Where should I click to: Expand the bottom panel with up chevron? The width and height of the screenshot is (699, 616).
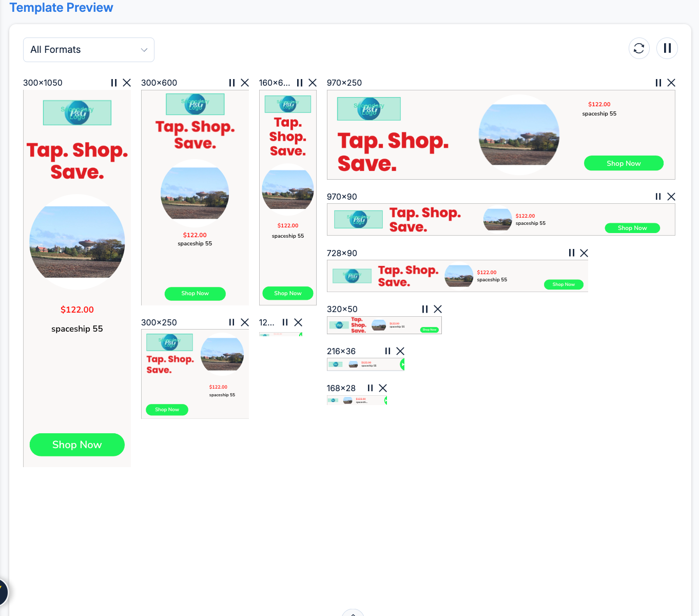(x=353, y=614)
